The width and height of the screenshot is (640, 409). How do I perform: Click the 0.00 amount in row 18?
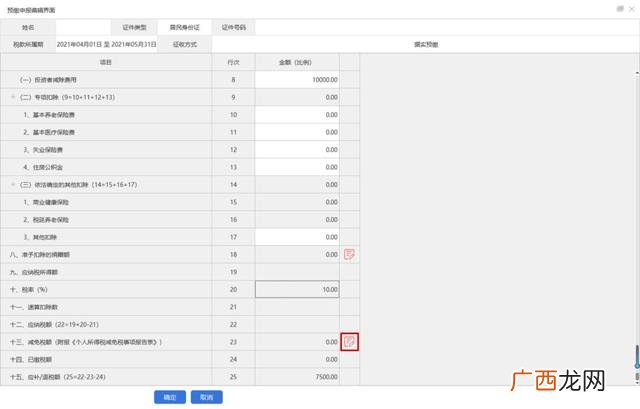point(331,254)
